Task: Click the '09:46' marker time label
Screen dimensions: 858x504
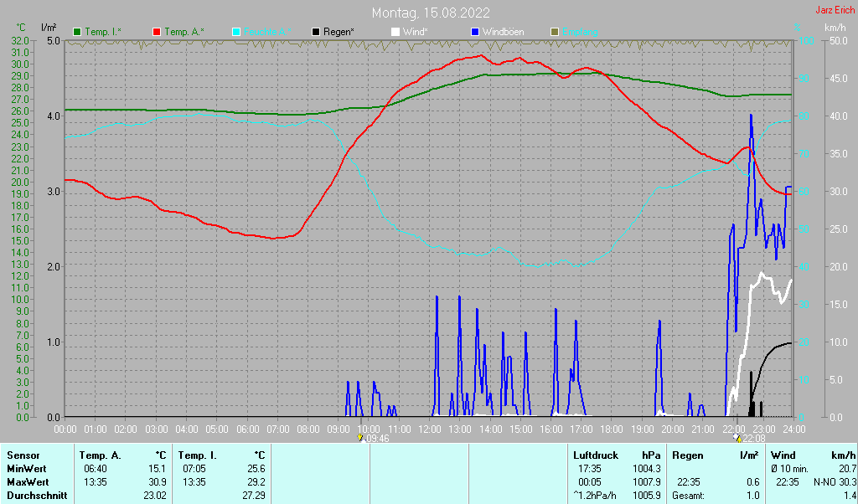Action: click(x=377, y=439)
